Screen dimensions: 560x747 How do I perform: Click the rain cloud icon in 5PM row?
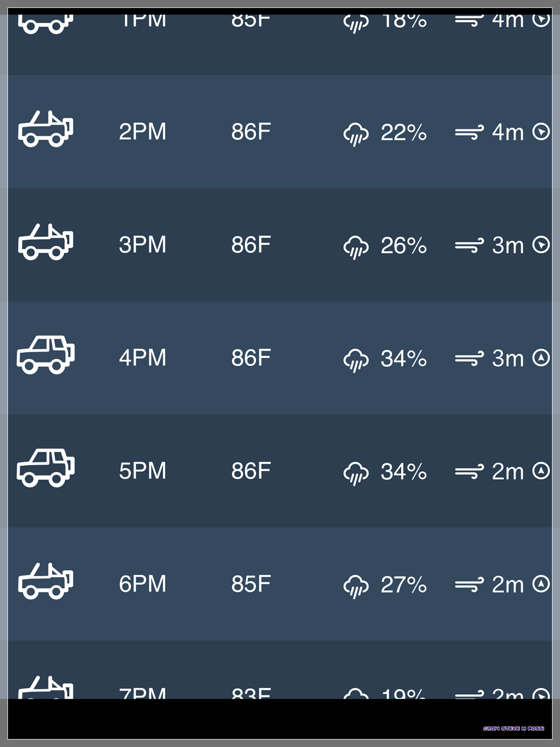[356, 473]
